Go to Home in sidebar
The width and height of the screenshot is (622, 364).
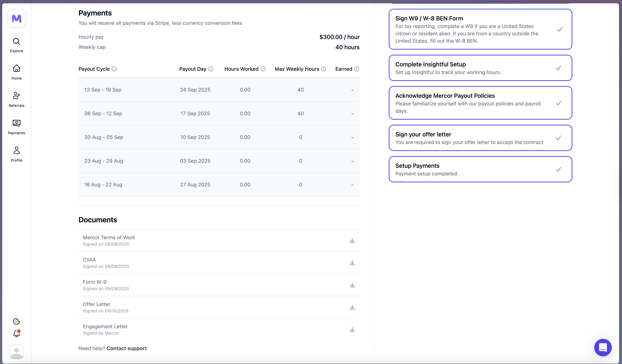point(17,72)
